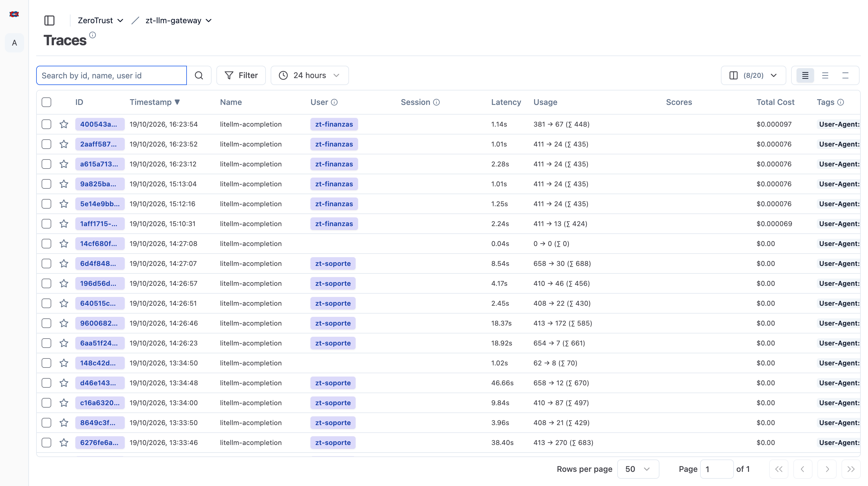Check the row for trace 9a825ba...

46,184
